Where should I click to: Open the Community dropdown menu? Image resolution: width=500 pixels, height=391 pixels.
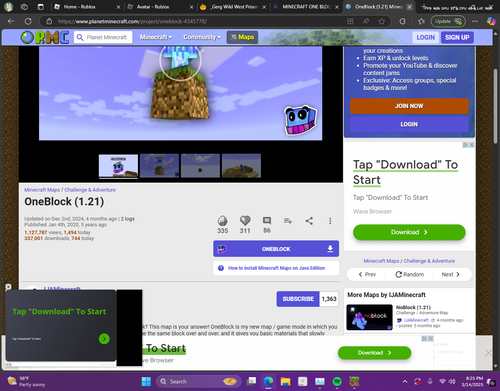[202, 37]
